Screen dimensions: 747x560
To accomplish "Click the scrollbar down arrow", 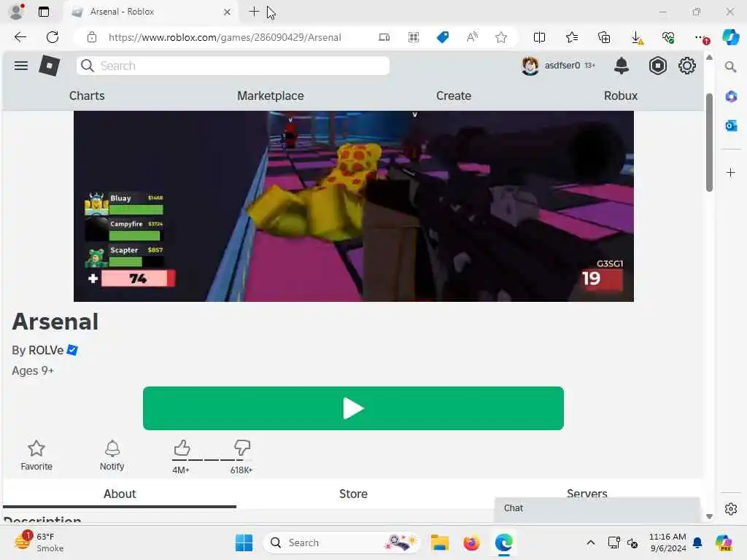I will point(709,516).
